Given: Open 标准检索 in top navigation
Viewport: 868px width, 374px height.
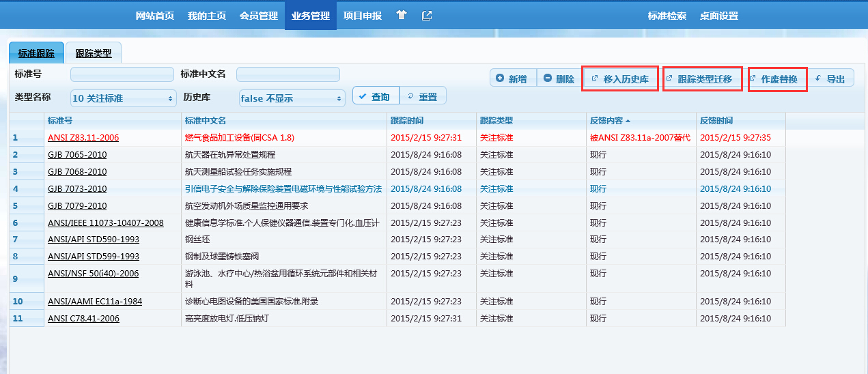Looking at the screenshot, I should 667,16.
